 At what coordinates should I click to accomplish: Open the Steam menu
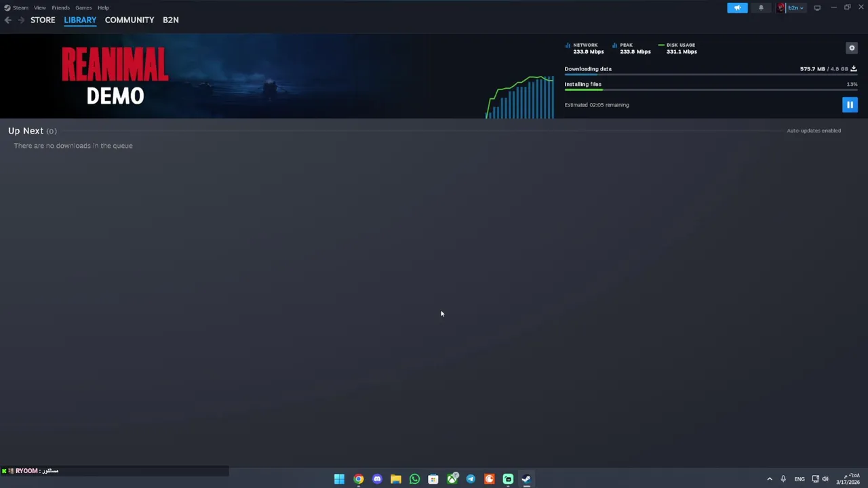click(20, 7)
